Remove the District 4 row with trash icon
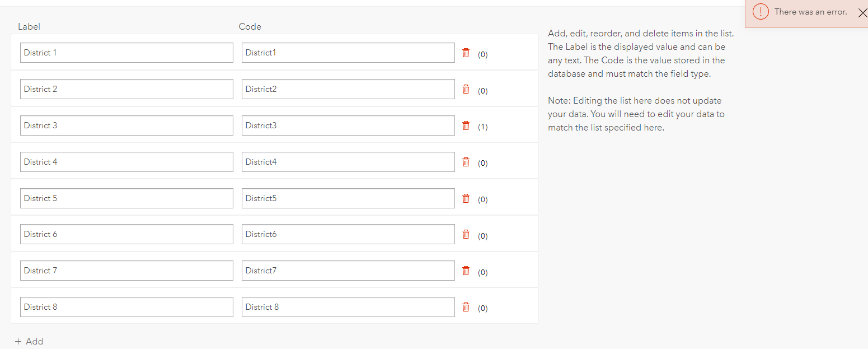 (x=466, y=162)
